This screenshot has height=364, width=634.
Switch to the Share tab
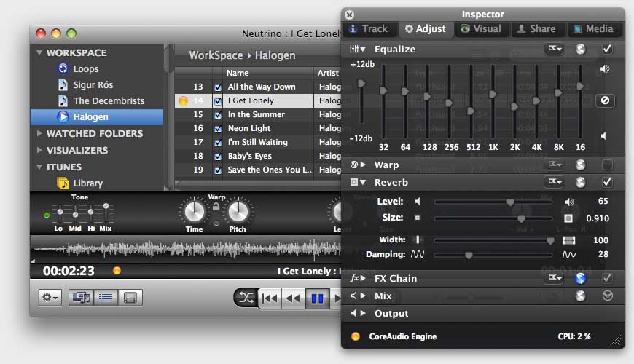click(538, 29)
